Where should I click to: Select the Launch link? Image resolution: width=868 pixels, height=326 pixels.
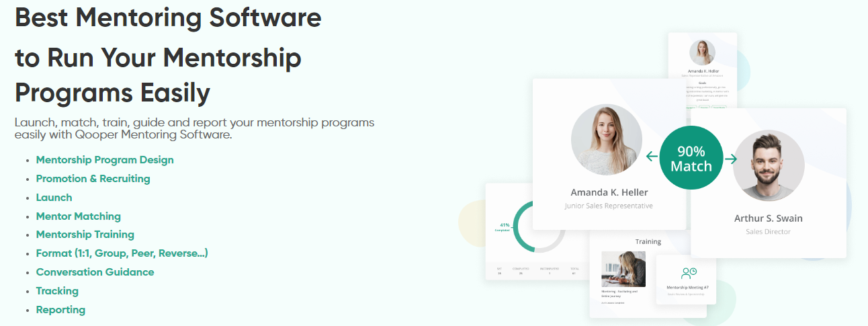click(x=54, y=198)
